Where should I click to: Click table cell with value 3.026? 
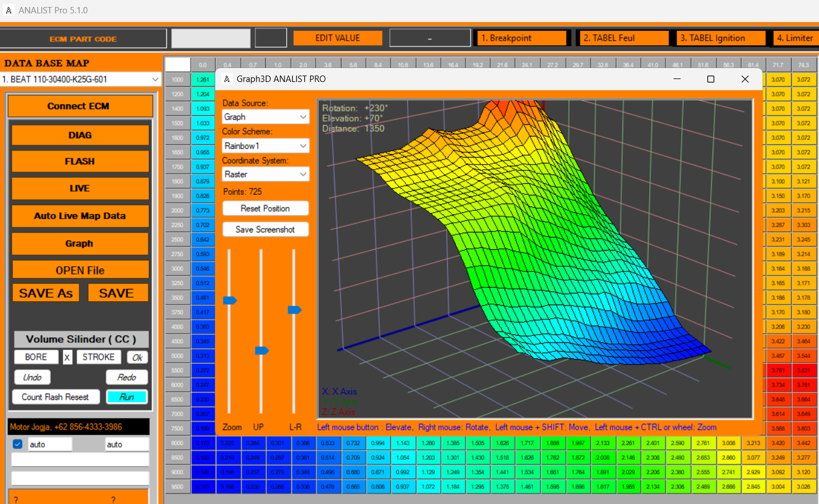pyautogui.click(x=803, y=487)
